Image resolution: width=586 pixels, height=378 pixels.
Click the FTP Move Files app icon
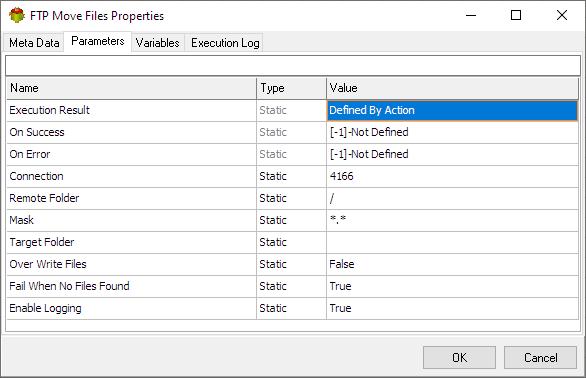16,16
